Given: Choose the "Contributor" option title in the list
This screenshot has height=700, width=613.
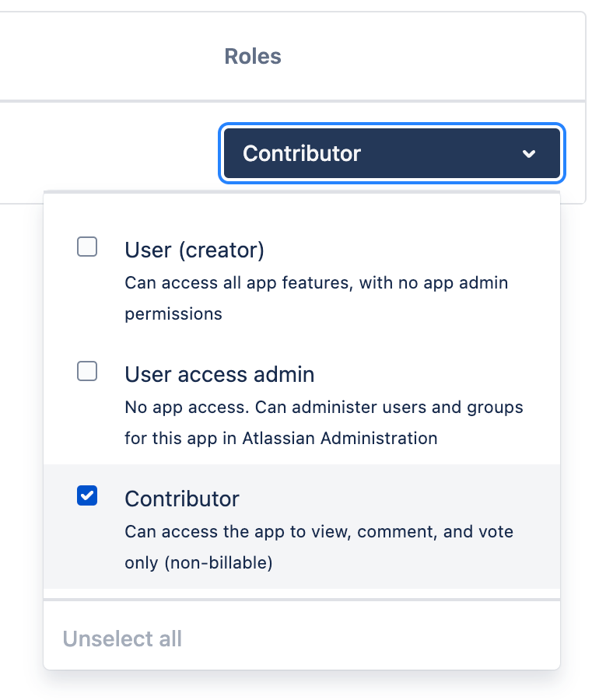Looking at the screenshot, I should tap(182, 499).
